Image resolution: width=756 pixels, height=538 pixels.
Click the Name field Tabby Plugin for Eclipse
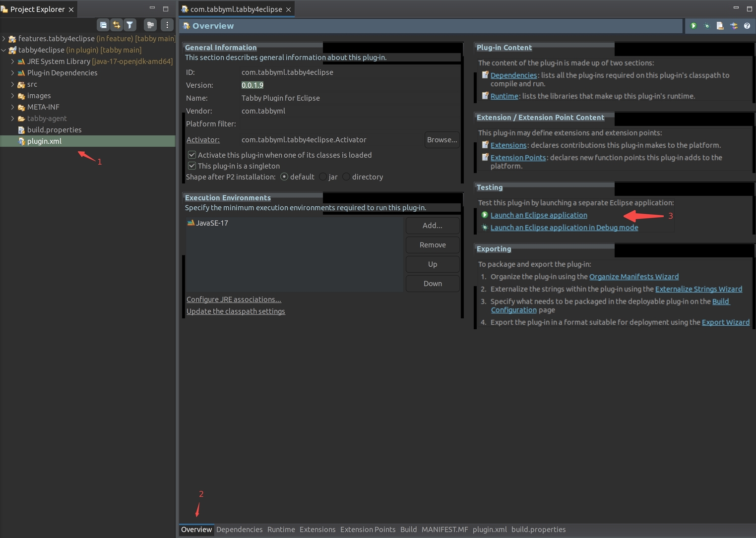pos(350,98)
